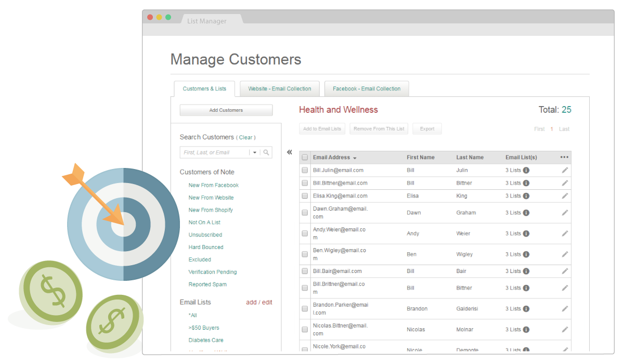Show list info for Bill Julin
Viewport: 624px width, 364px height.
(526, 170)
